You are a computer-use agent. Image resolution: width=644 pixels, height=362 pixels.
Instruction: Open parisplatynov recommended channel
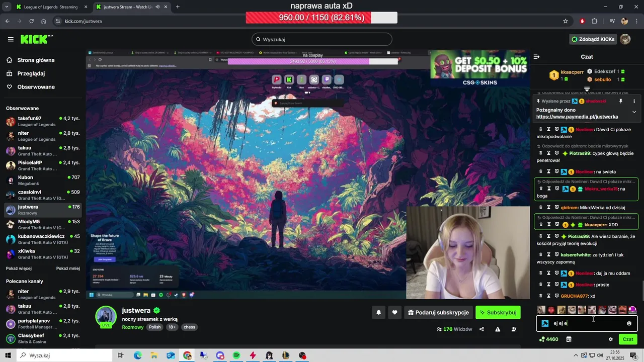(43, 324)
